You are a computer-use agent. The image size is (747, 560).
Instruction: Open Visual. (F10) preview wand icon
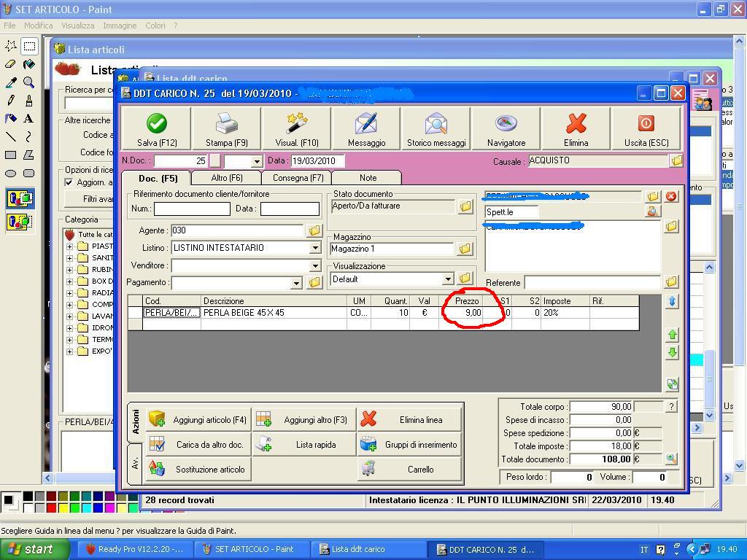point(296,124)
